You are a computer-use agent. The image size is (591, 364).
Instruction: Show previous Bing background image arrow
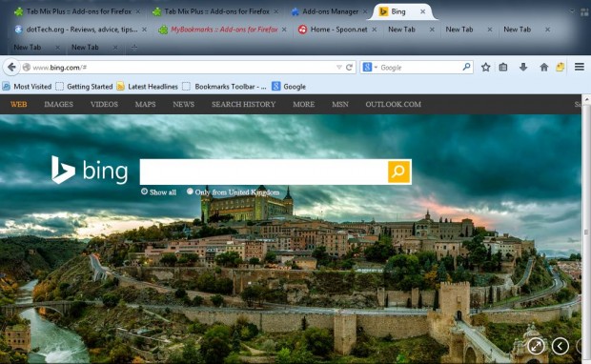click(x=560, y=346)
